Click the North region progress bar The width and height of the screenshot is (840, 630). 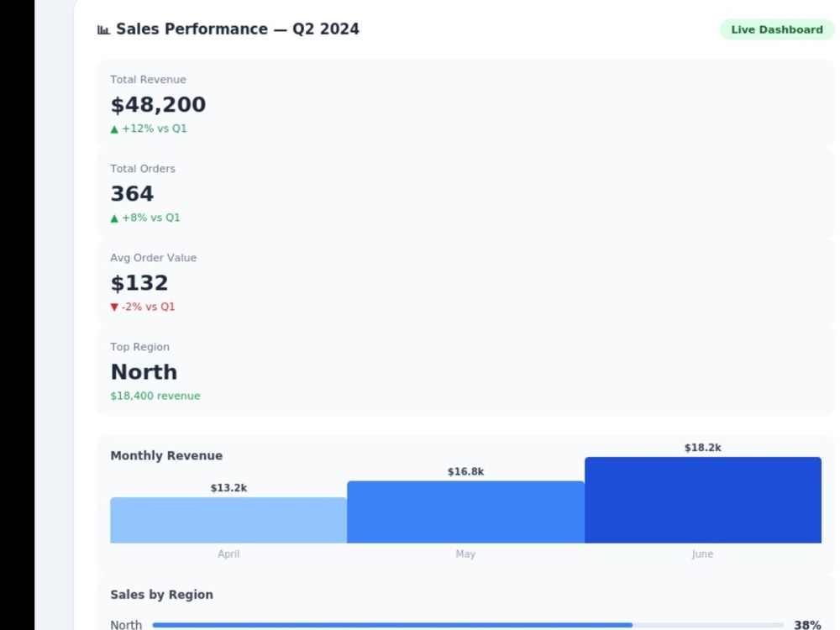[468, 625]
